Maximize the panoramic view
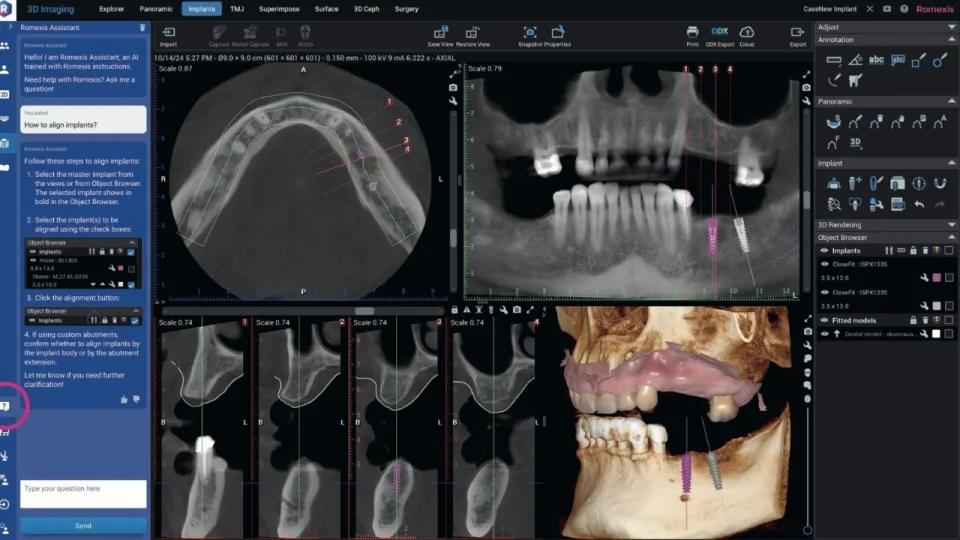The height and width of the screenshot is (540, 960). (806, 74)
